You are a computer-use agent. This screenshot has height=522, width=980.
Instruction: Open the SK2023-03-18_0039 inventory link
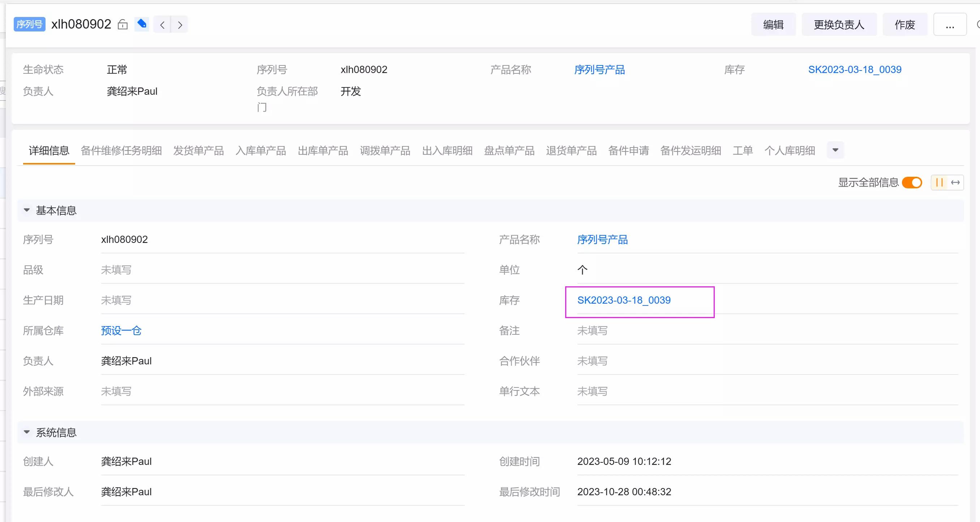[624, 300]
